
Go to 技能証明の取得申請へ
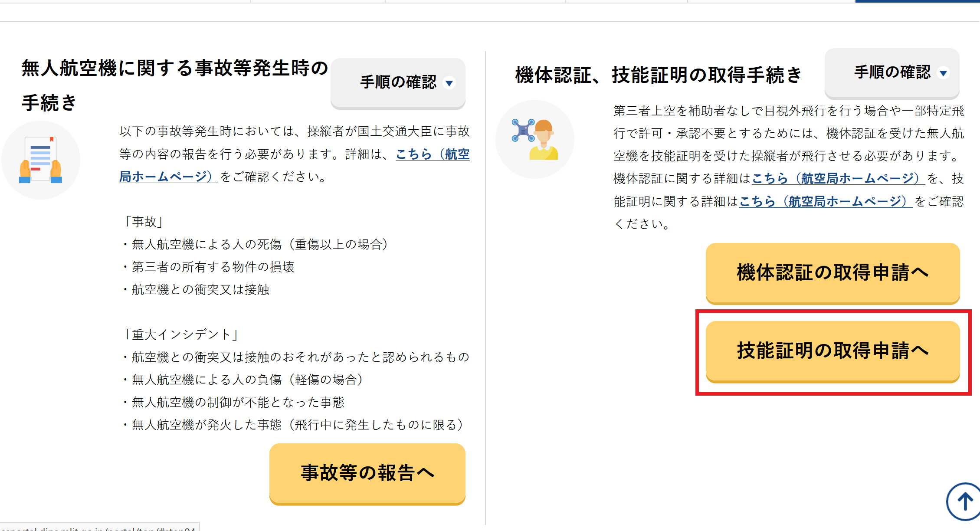pos(833,351)
